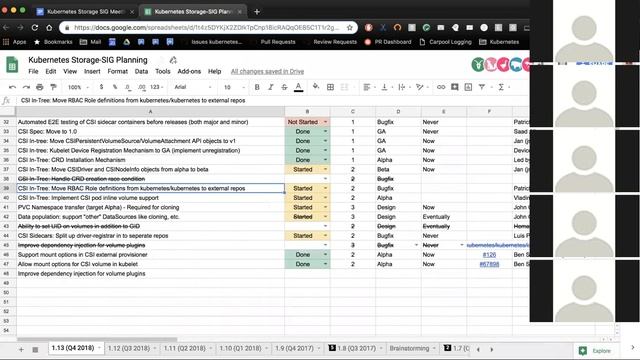Open the Add-ons menu
The image size is (640, 360).
(189, 71)
